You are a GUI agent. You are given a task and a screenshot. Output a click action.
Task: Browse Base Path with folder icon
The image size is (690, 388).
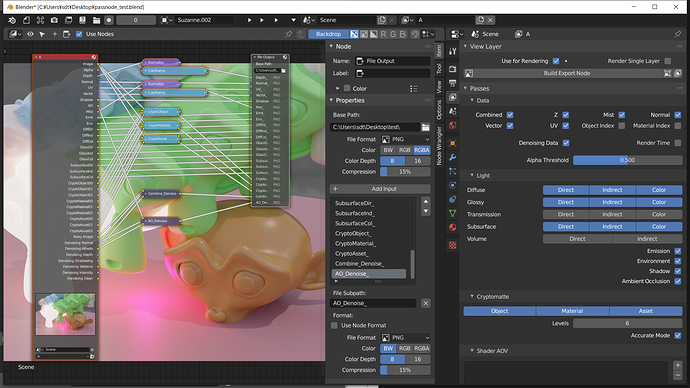coord(425,127)
